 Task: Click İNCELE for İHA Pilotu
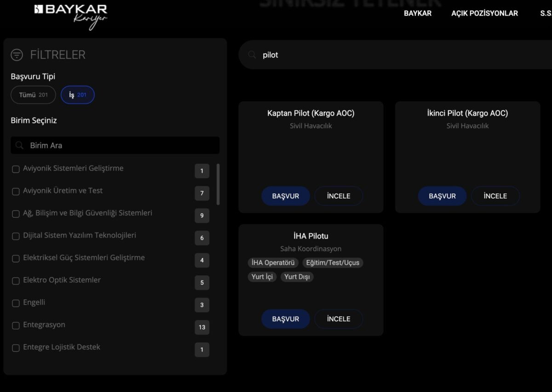pos(339,319)
